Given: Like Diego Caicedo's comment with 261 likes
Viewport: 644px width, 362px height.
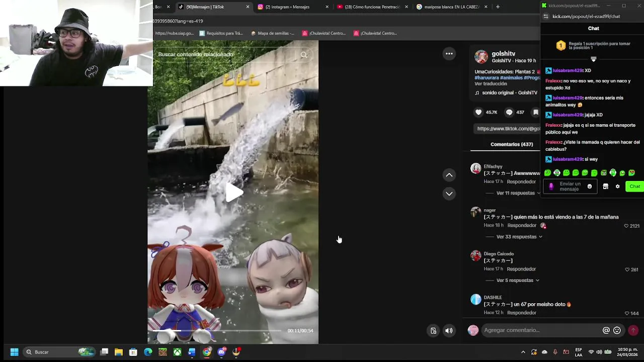Looking at the screenshot, I should point(627,270).
